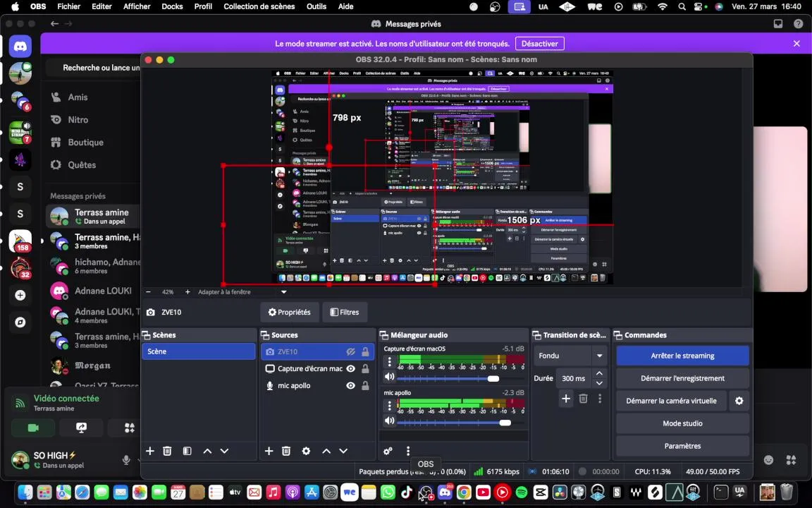The height and width of the screenshot is (508, 812).
Task: Mute mic apollo audio with the speaker icon
Action: pyautogui.click(x=389, y=421)
